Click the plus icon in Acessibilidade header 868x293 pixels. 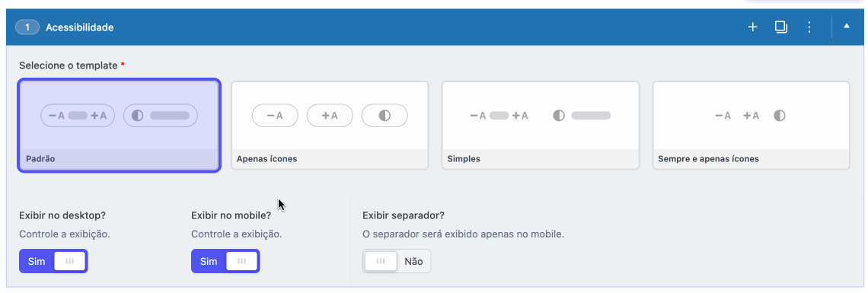pos(753,27)
